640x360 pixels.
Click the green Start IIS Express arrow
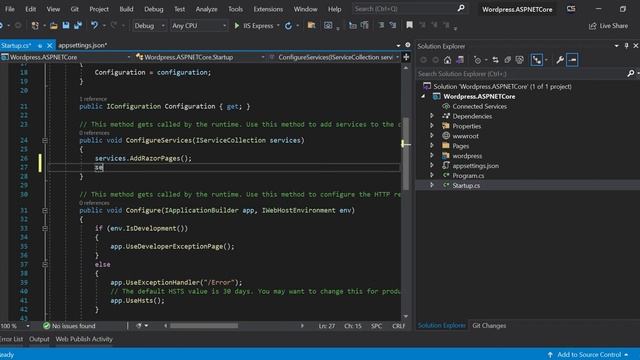[236, 26]
